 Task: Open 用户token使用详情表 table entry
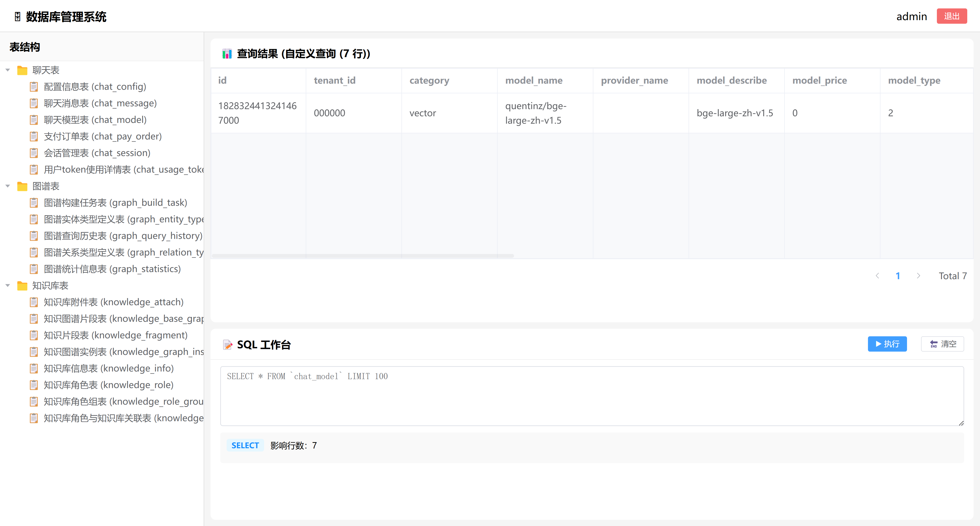[124, 170]
